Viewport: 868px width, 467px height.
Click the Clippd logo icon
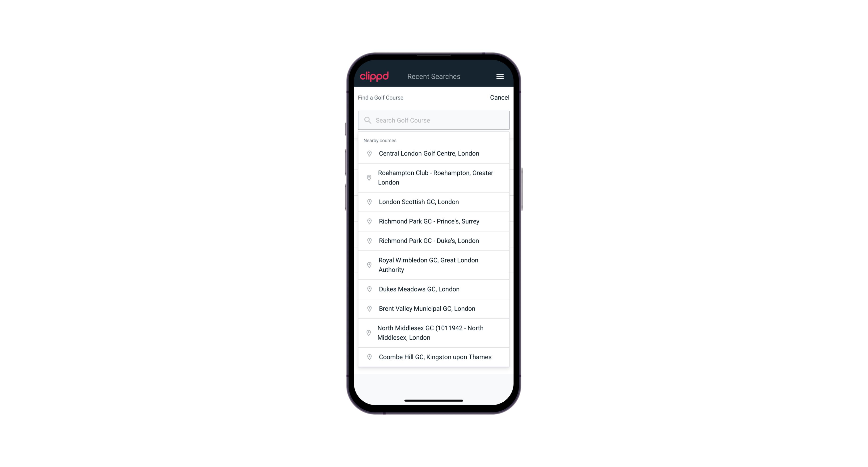point(375,76)
